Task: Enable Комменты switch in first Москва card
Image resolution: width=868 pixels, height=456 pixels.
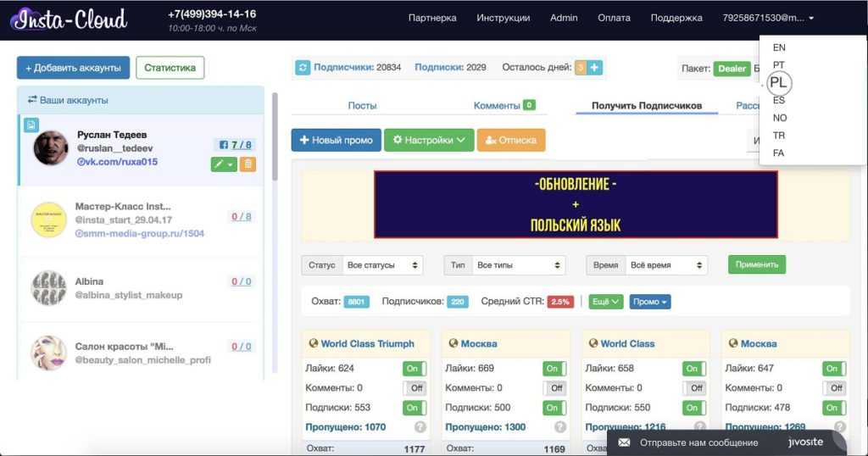Action: click(x=554, y=388)
